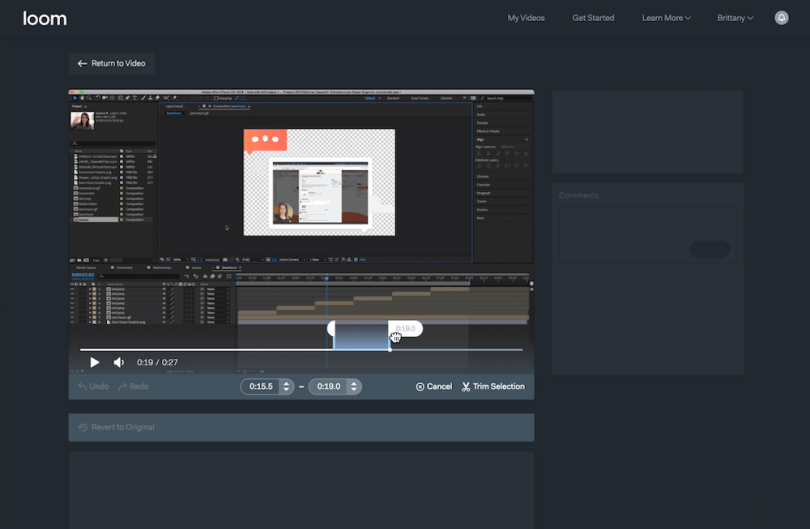The height and width of the screenshot is (529, 810).
Task: Click the Comments heading in side panel
Action: click(579, 195)
